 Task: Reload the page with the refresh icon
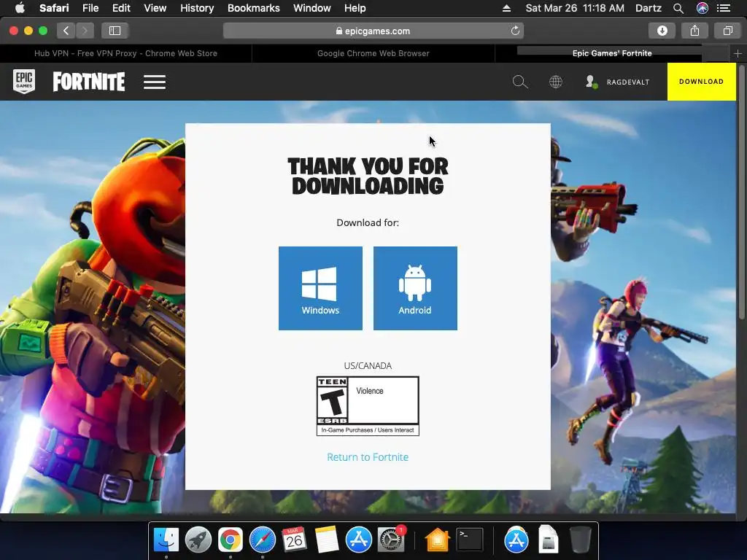(515, 31)
